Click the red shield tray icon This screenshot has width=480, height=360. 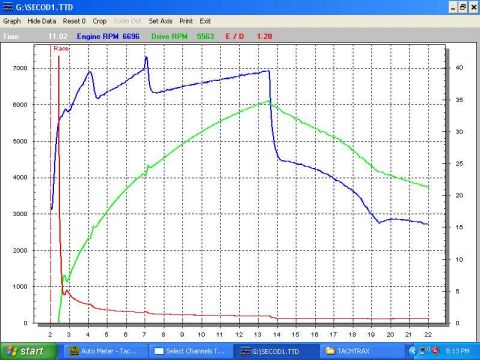pos(435,351)
